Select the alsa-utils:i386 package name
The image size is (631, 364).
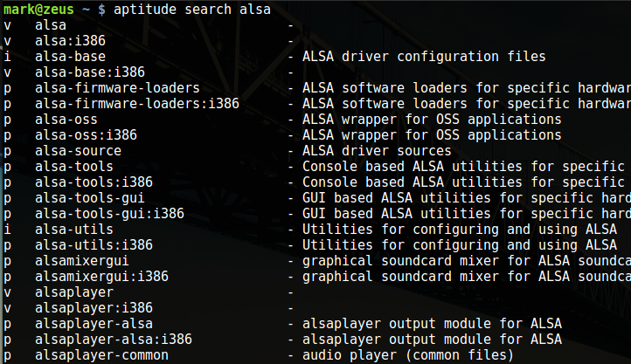tap(94, 245)
